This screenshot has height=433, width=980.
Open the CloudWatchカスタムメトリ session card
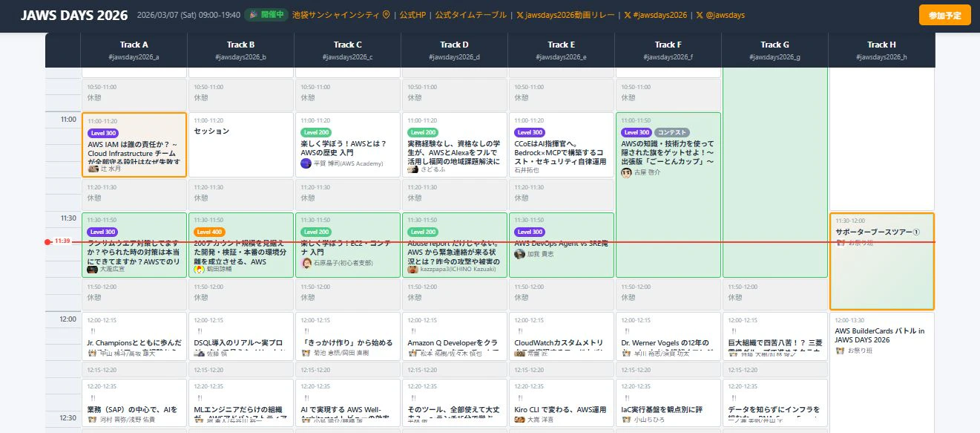click(x=562, y=336)
